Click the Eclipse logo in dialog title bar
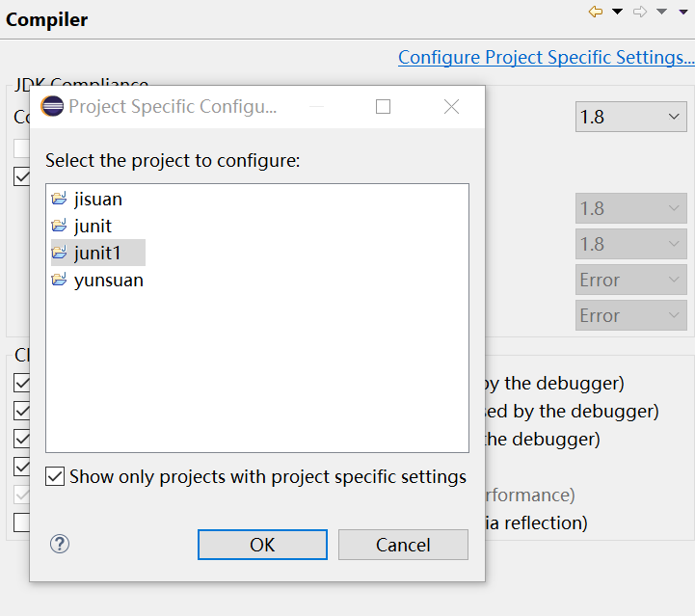 click(x=52, y=106)
